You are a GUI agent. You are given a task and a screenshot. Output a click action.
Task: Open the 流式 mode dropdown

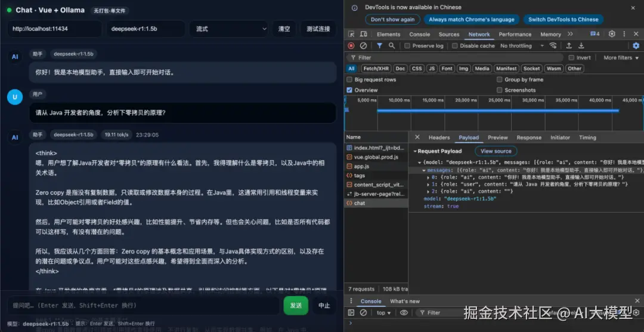229,29
